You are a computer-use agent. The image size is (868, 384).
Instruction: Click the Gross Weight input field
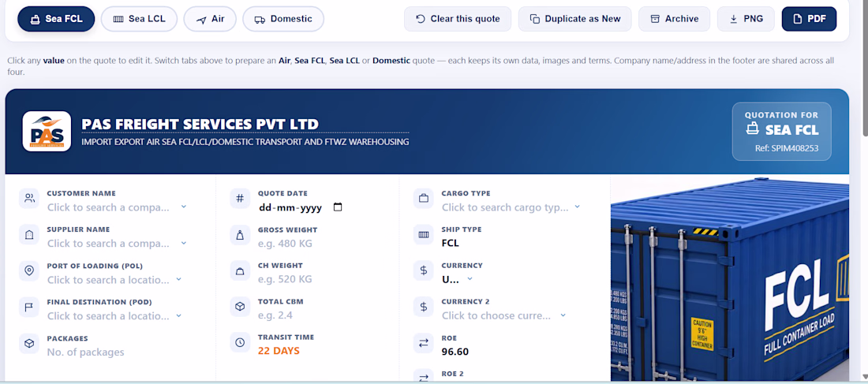coord(285,244)
